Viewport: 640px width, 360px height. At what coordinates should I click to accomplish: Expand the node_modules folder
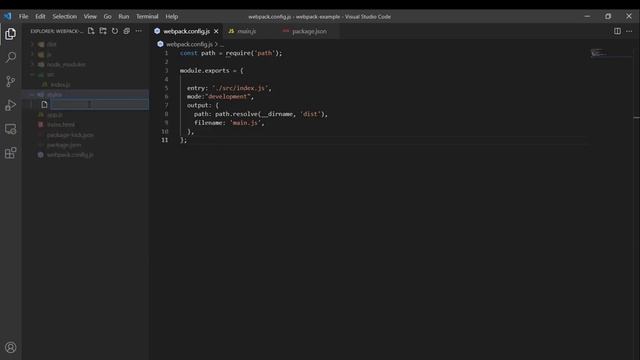86,64
